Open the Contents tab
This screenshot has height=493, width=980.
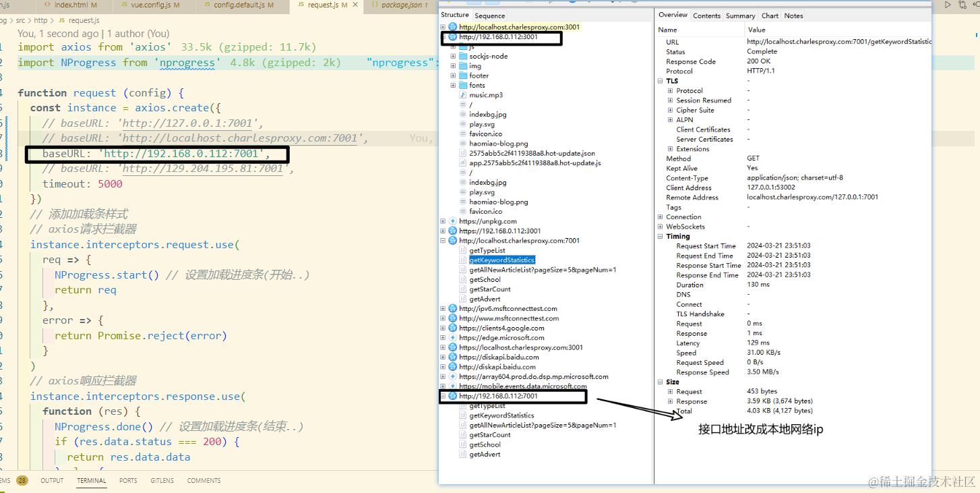706,16
